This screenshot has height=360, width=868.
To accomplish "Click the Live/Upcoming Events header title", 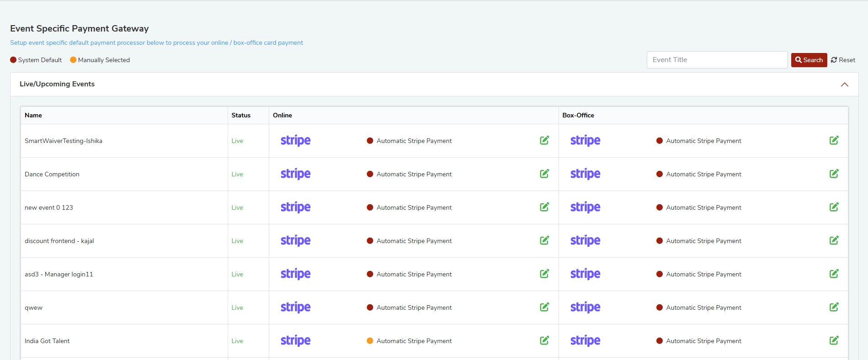I will [x=57, y=84].
